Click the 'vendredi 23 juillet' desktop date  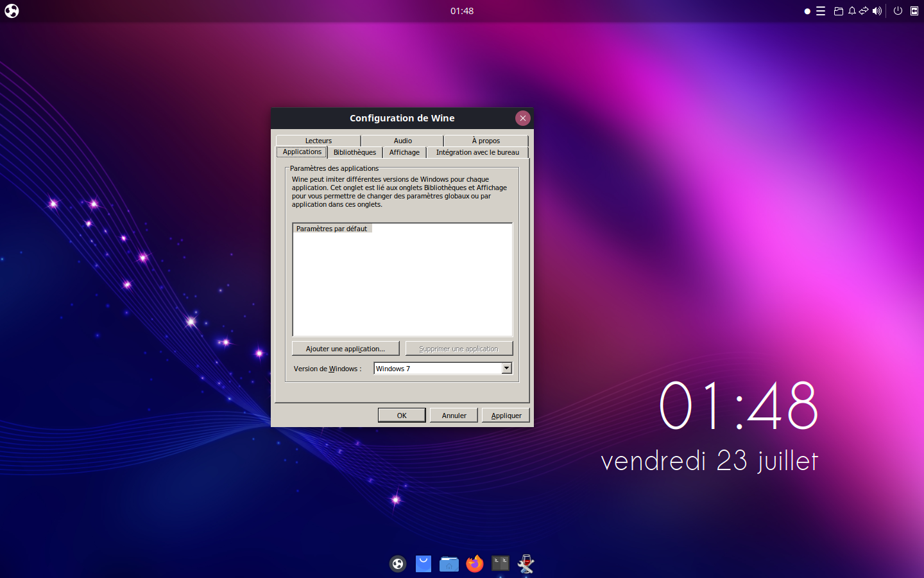coord(710,460)
